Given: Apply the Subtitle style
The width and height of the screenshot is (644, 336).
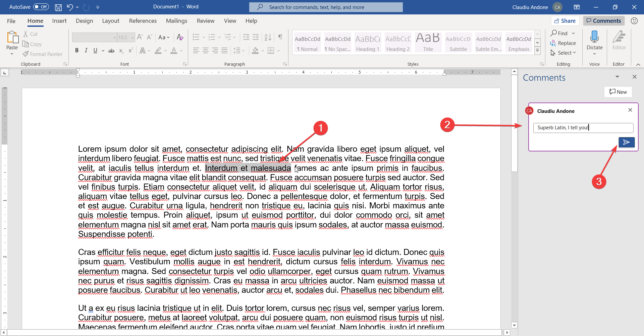Looking at the screenshot, I should 458,43.
